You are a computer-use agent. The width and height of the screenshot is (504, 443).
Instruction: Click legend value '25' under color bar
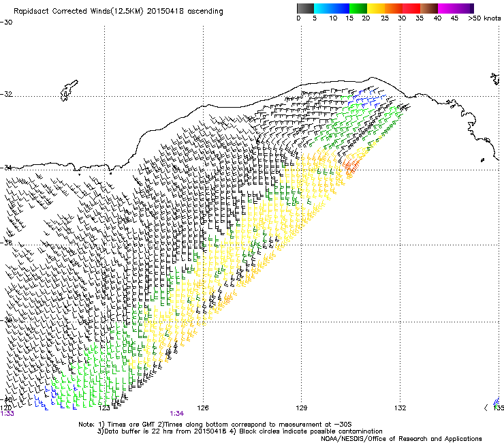click(385, 18)
